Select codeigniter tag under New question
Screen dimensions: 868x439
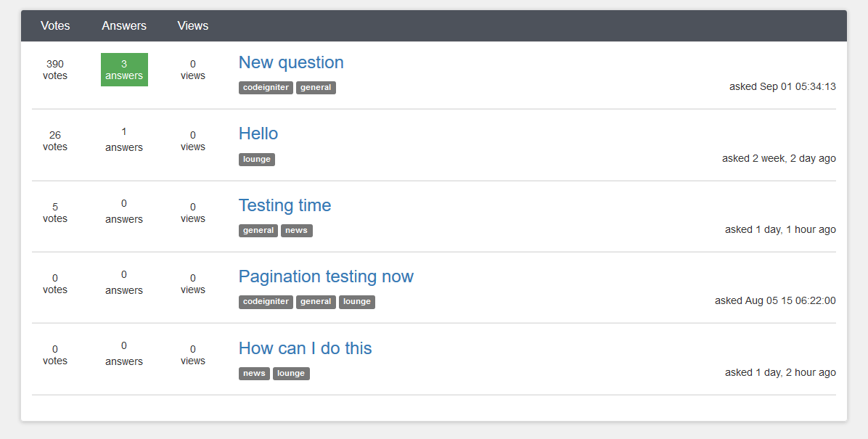[266, 88]
